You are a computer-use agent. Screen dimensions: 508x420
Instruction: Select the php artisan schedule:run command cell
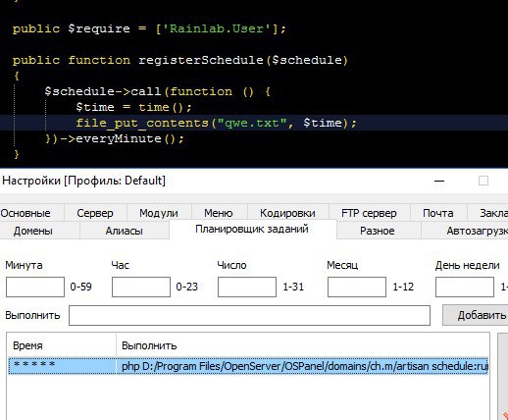[x=302, y=366]
